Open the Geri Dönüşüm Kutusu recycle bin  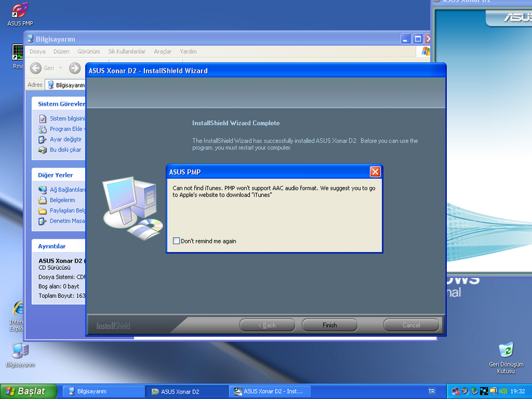(506, 358)
